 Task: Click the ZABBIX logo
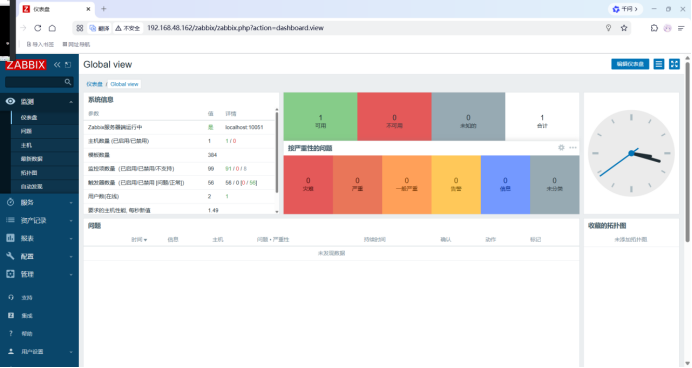[x=26, y=65]
